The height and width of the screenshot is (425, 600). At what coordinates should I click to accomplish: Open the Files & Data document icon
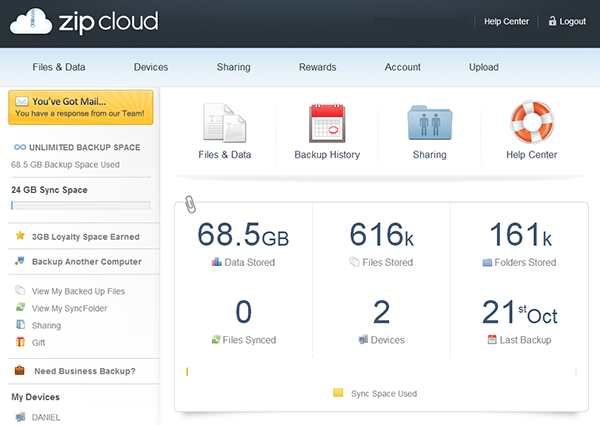pos(225,122)
